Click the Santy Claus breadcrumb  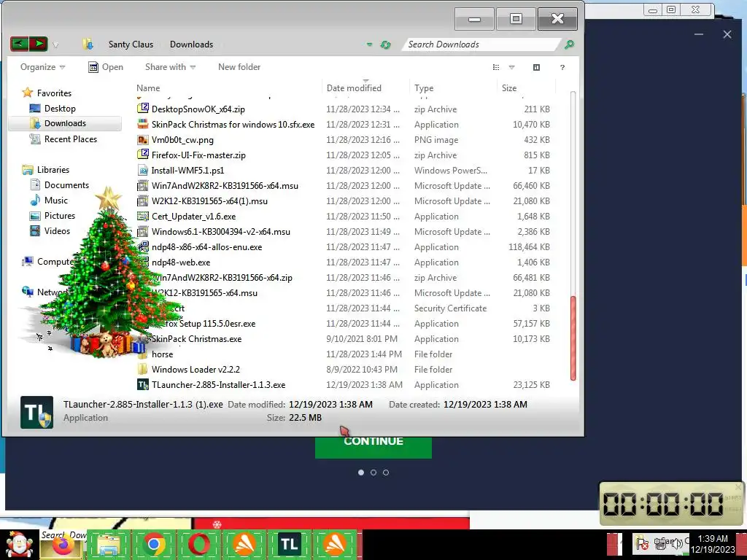[131, 44]
